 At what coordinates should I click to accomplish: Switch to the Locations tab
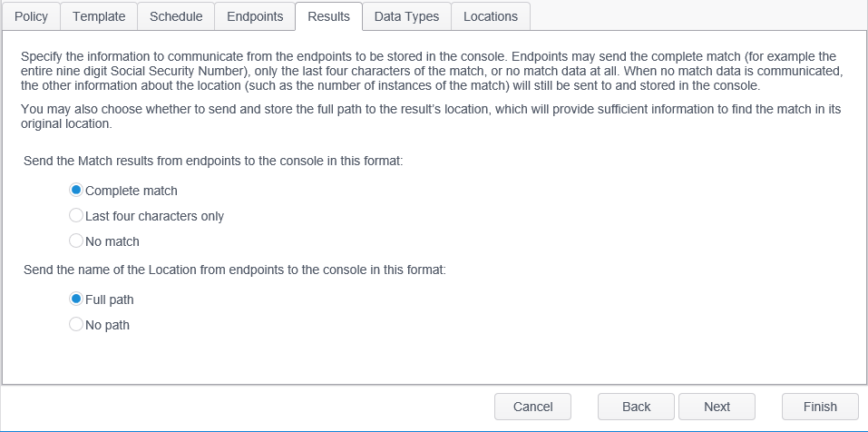(x=490, y=16)
